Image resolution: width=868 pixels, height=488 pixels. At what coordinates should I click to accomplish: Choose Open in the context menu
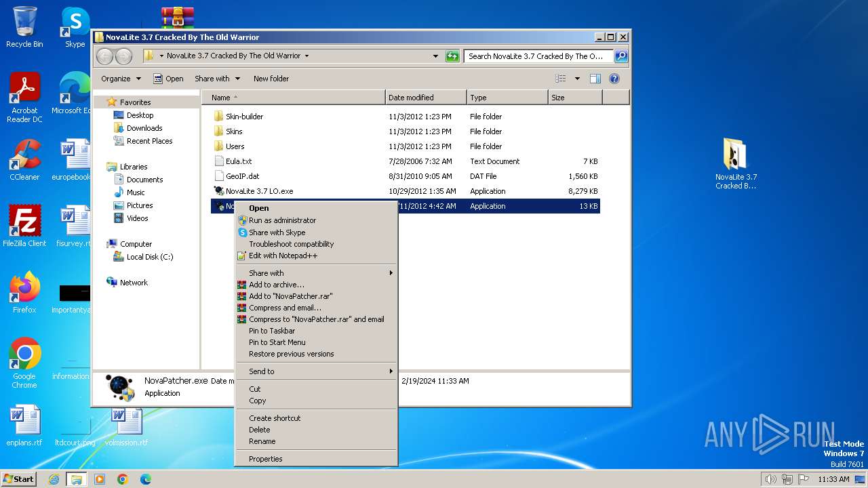(315, 209)
